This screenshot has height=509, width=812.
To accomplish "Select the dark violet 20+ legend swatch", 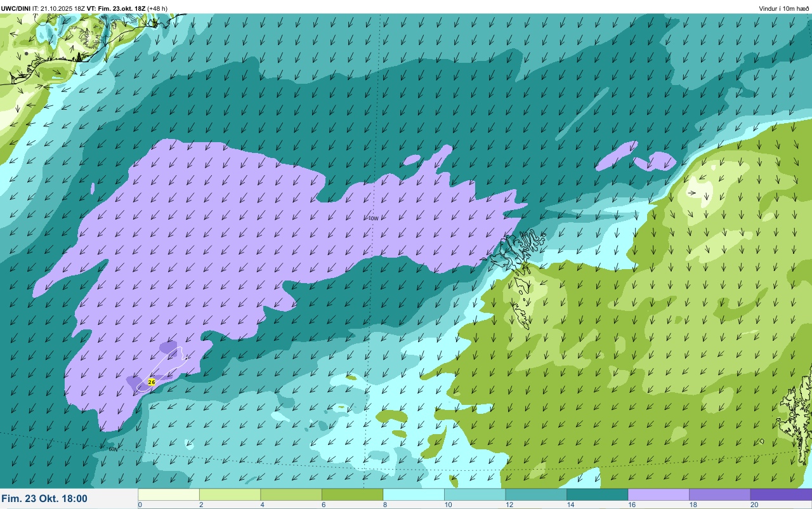I will click(781, 494).
